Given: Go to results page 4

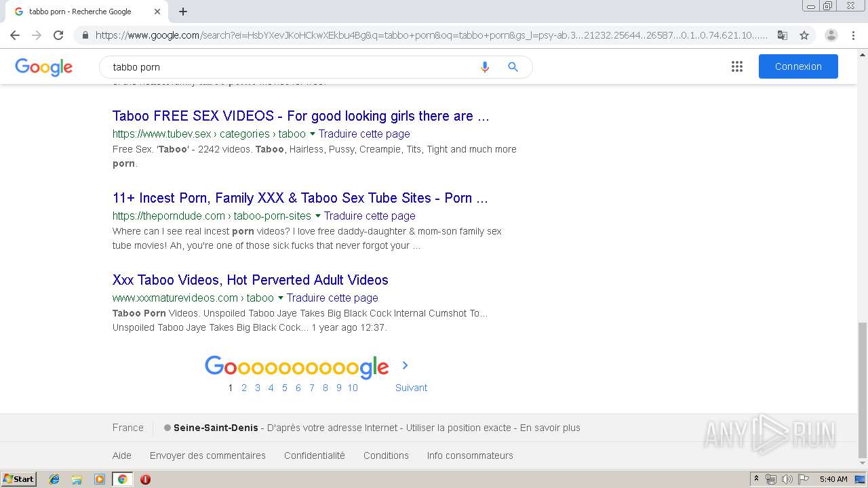Looking at the screenshot, I should 271,388.
